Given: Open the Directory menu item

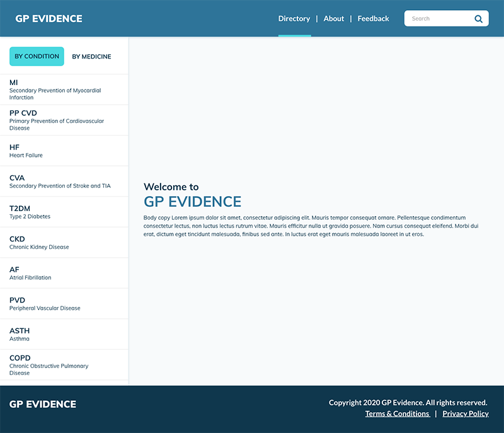Looking at the screenshot, I should coord(294,19).
